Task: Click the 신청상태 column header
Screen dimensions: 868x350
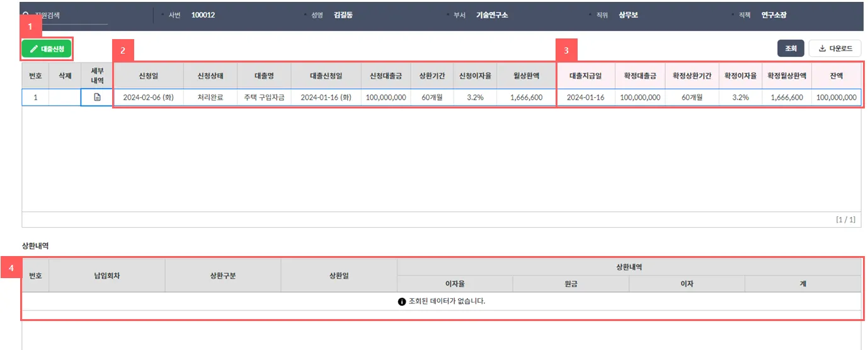Action: (x=211, y=76)
